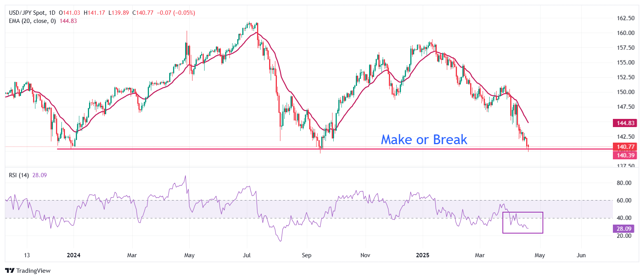Click the 144.83 EMA price label
Screen dimensions: 644x279
click(x=625, y=123)
